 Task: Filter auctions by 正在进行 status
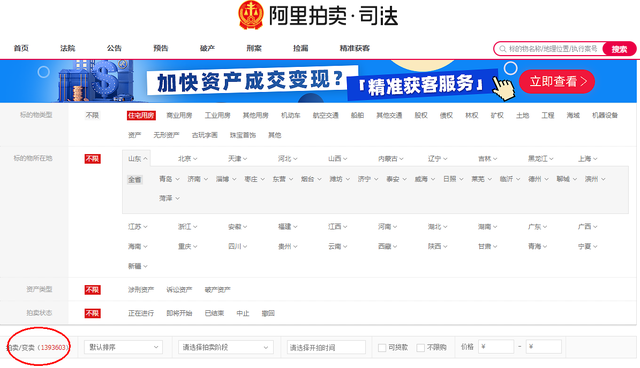[141, 313]
